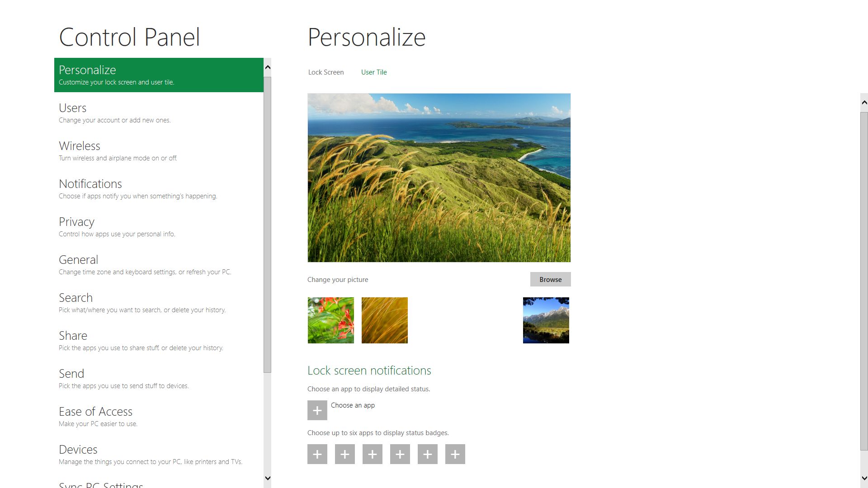Screen dimensions: 868x488
Task: Open the Search settings category
Action: pos(159,303)
